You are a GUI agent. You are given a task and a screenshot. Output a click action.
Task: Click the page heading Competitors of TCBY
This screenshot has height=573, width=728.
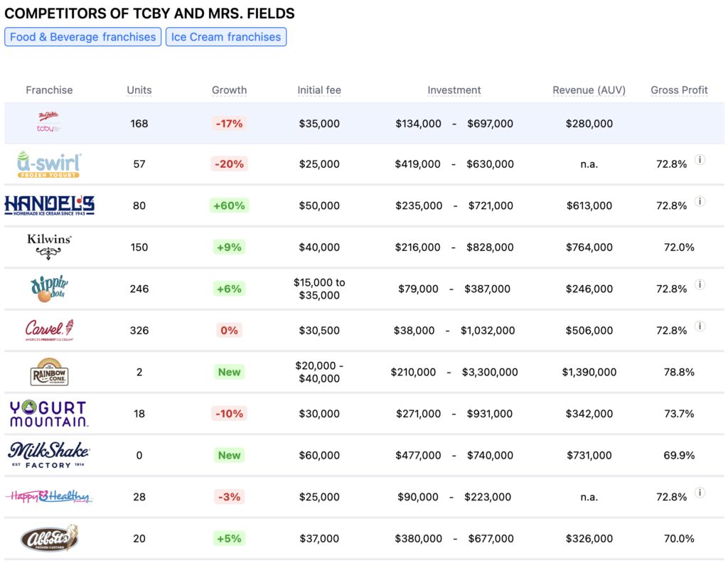pyautogui.click(x=149, y=13)
